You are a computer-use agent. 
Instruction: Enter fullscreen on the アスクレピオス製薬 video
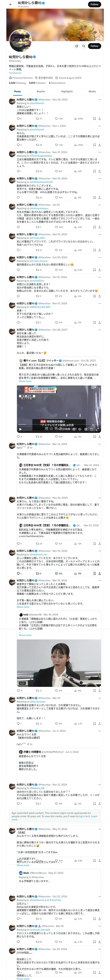98,429
